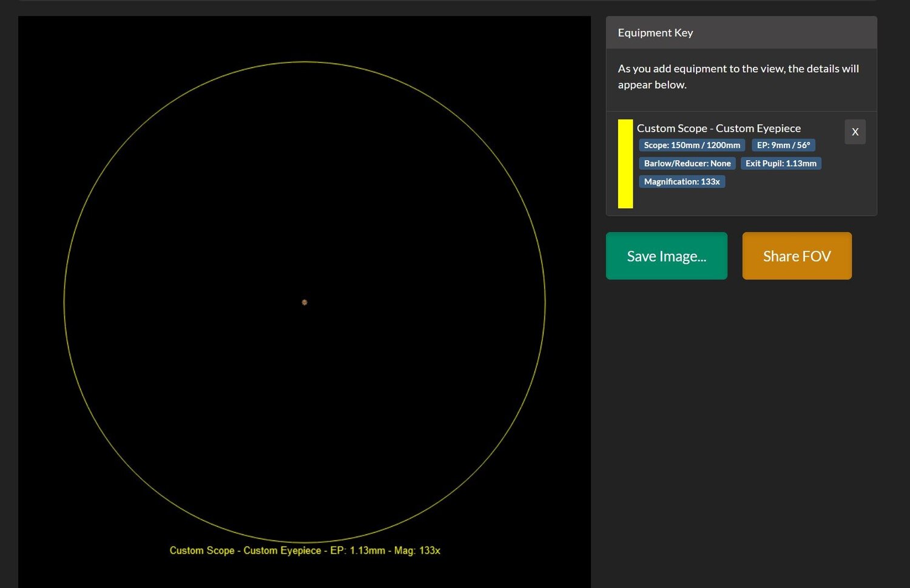
Task: Click the yellow caption below the circle
Action: [x=305, y=550]
